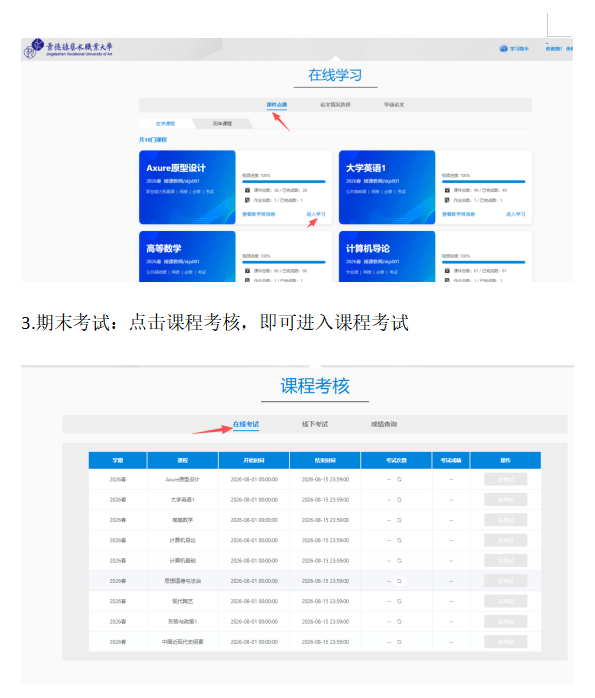
Task: Click refresh icon in 高等数学 exam row
Action: tap(399, 520)
